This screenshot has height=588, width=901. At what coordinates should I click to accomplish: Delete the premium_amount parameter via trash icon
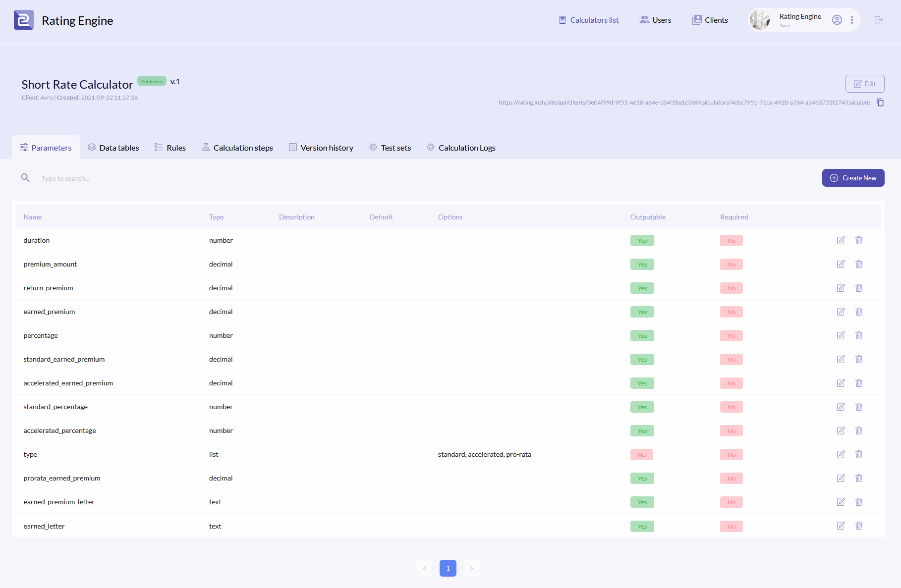(858, 264)
